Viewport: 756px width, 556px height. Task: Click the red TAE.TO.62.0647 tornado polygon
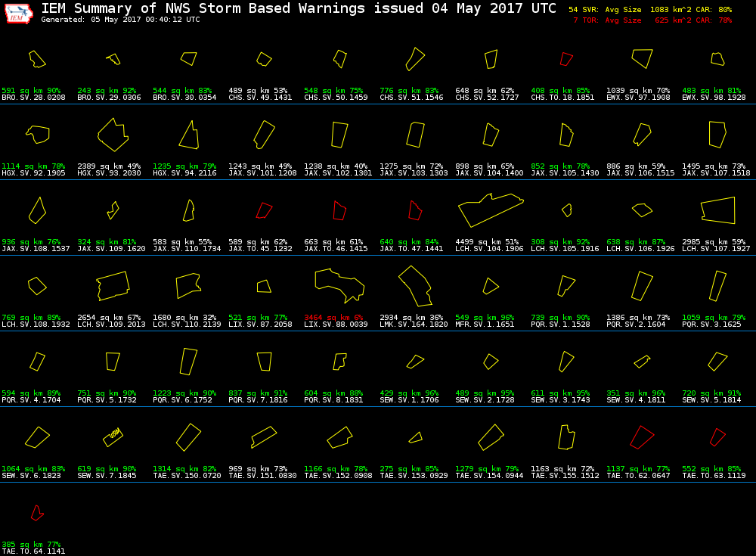(x=642, y=437)
